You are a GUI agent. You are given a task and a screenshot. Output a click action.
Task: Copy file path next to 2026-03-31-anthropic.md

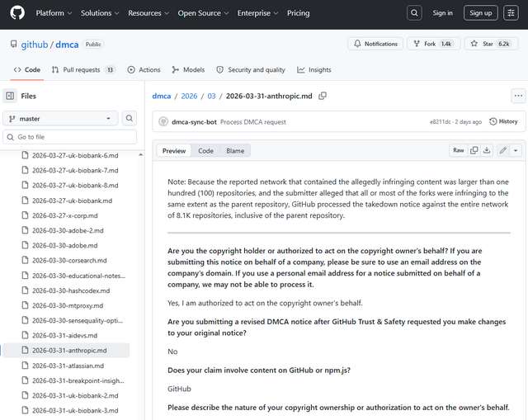(x=323, y=96)
